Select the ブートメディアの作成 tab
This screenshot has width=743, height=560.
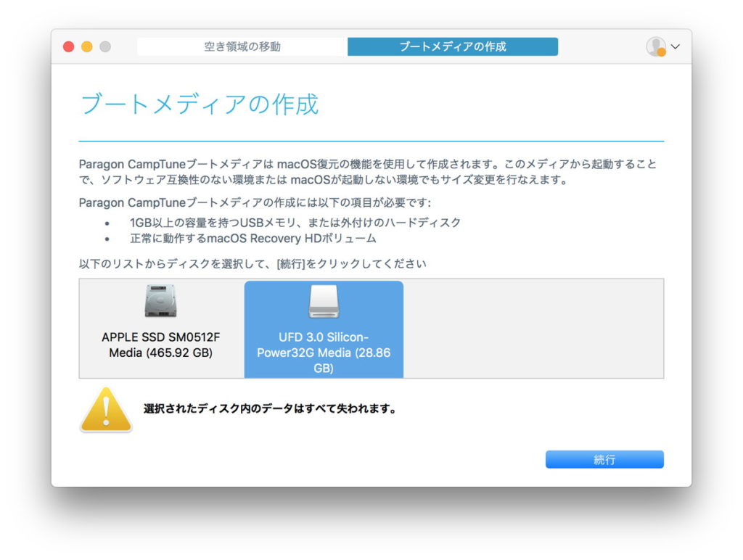(x=453, y=46)
